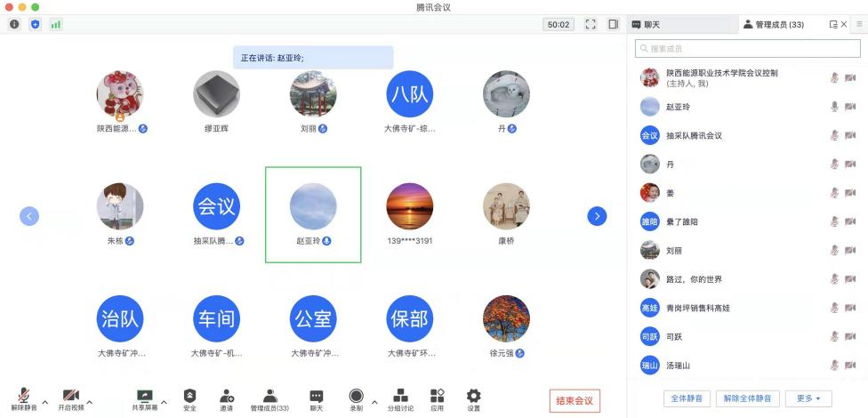The width and height of the screenshot is (868, 418).
Task: Turn on video (开启视频) in toolbar
Action: pyautogui.click(x=70, y=398)
